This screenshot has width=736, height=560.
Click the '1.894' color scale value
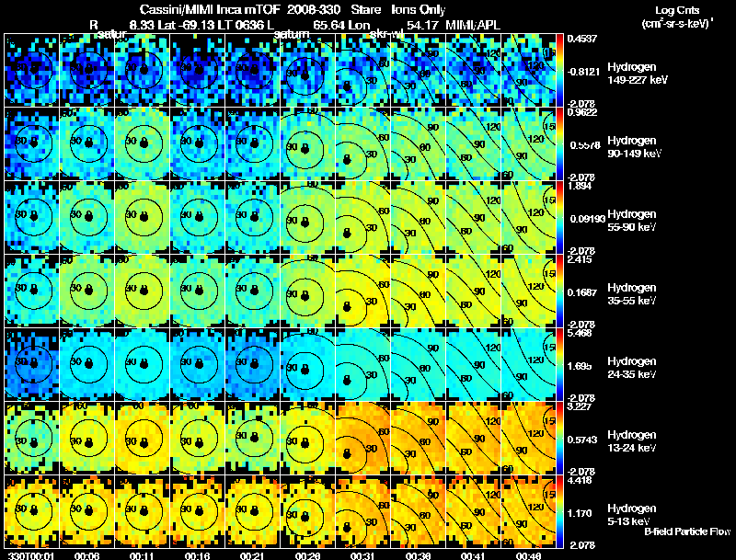point(581,186)
